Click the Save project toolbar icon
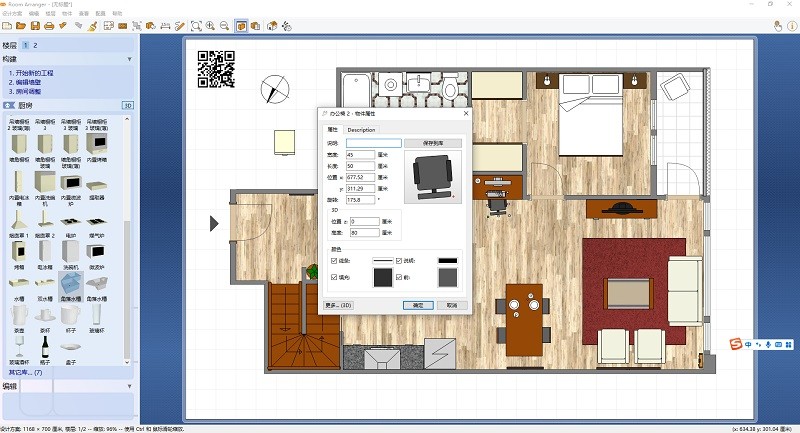 pos(35,24)
